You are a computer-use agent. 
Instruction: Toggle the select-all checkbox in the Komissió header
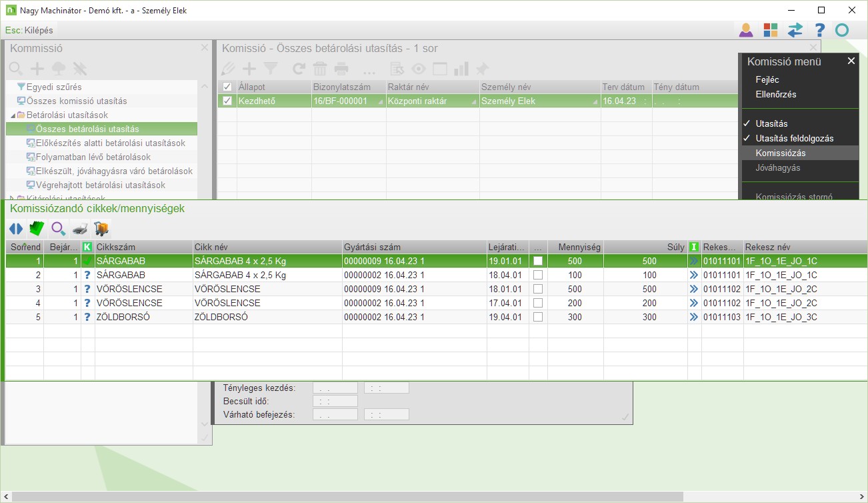(227, 87)
